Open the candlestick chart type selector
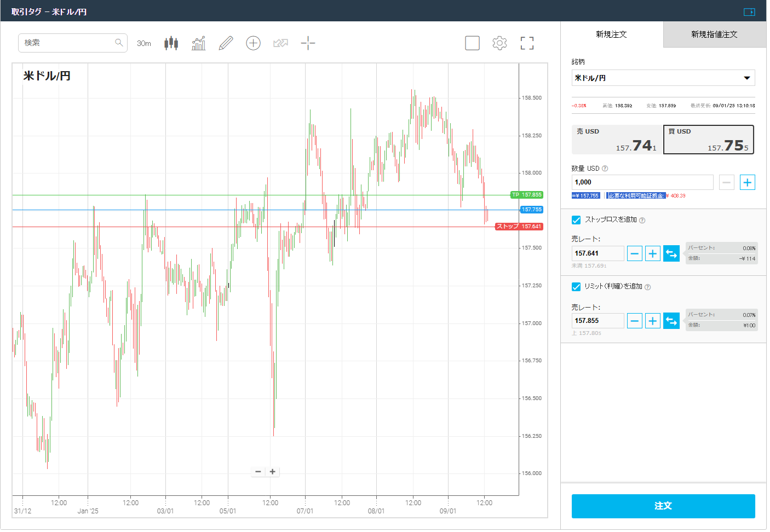Screen dimensions: 770x532 [171, 43]
